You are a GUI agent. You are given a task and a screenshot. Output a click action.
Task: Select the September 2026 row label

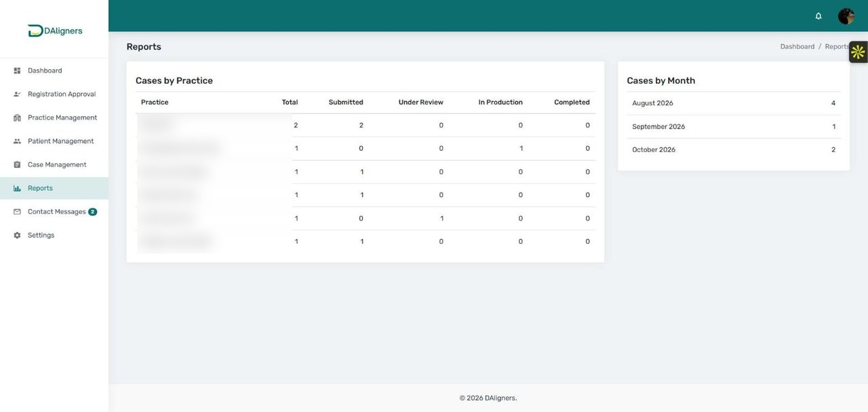pos(658,127)
